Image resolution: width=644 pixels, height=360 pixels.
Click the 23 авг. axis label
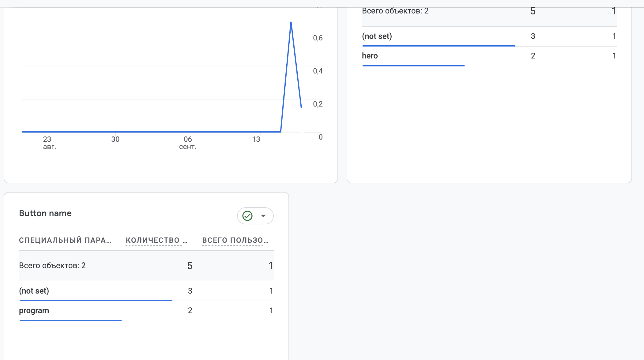point(49,143)
